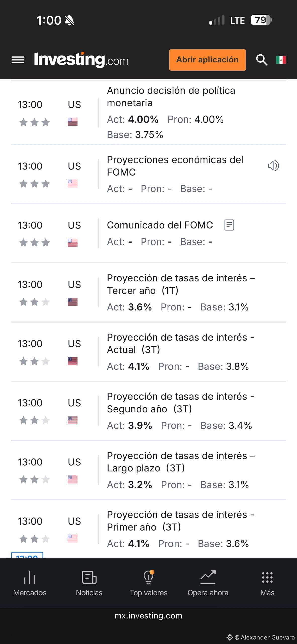Select Proyección de tasas de interés Actual (3T)
Viewport: 297px width, 644px height.
[148, 352]
